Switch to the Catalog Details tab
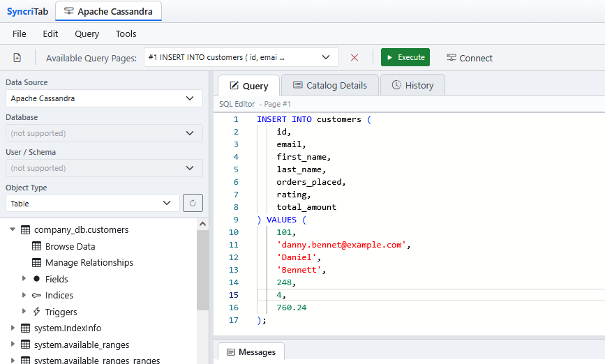Screen dimensions: 605x364 tap(330, 85)
